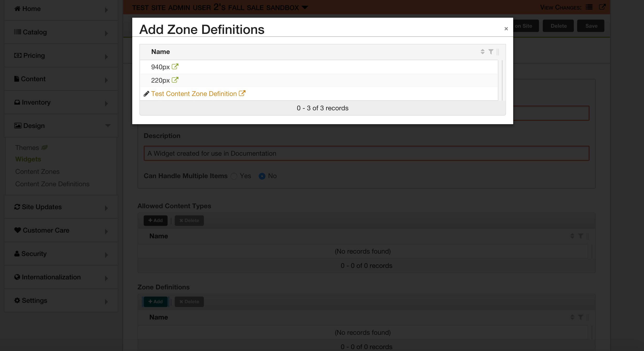Click the Description input field
The image size is (644, 351).
click(366, 153)
